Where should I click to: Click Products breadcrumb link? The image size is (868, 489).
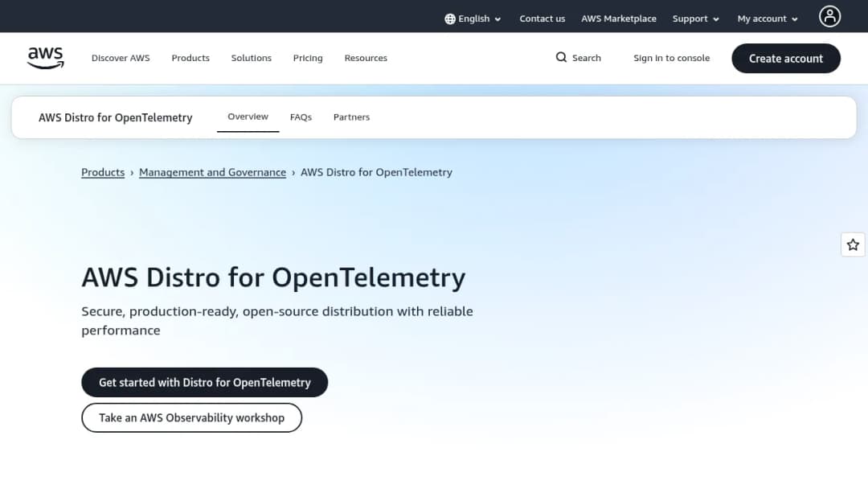tap(103, 173)
